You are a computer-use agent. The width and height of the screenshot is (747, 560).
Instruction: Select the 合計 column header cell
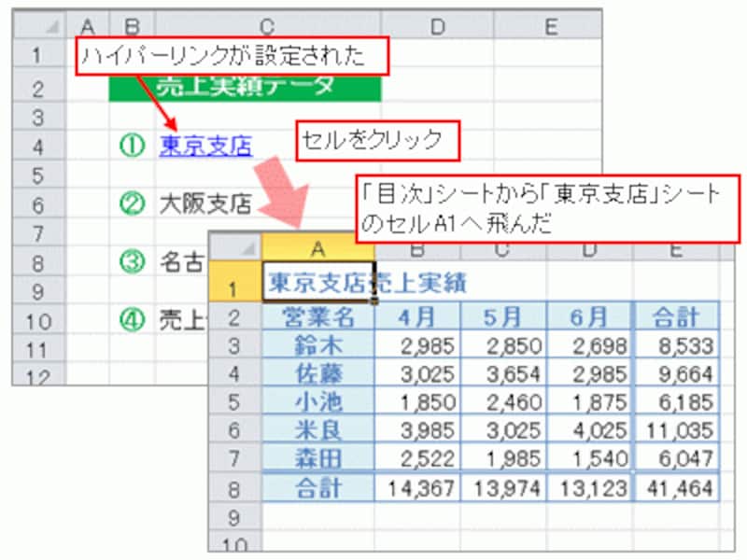676,316
